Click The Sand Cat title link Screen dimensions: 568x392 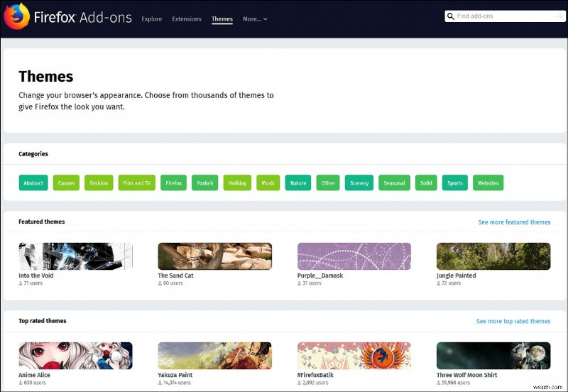pyautogui.click(x=175, y=276)
